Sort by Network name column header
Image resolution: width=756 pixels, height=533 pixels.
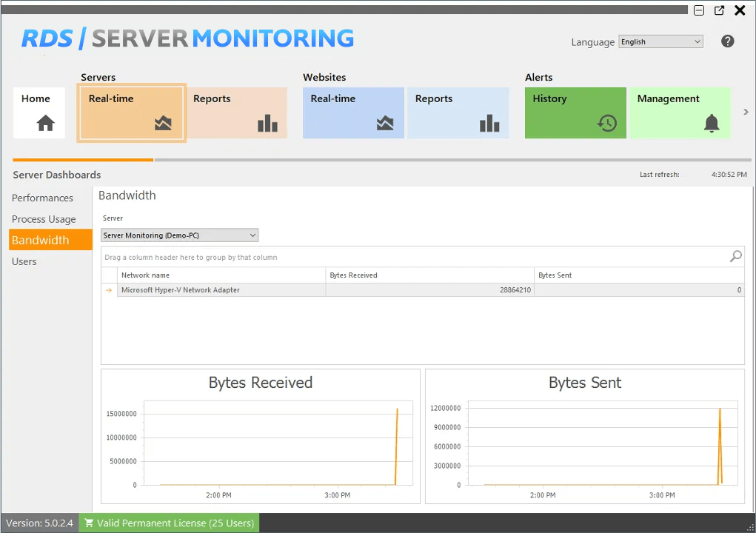click(221, 275)
